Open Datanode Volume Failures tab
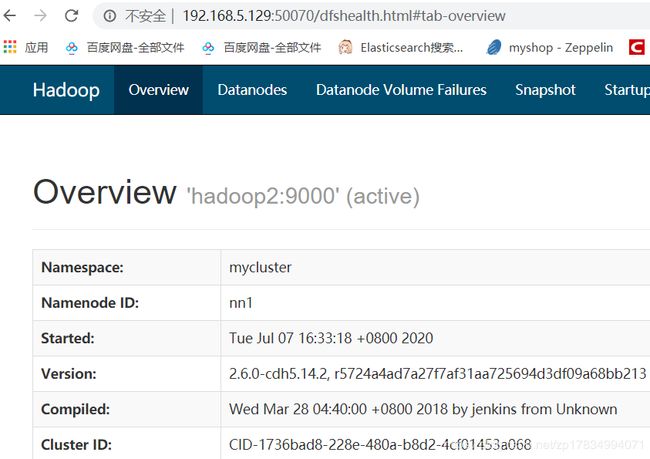 pos(401,90)
